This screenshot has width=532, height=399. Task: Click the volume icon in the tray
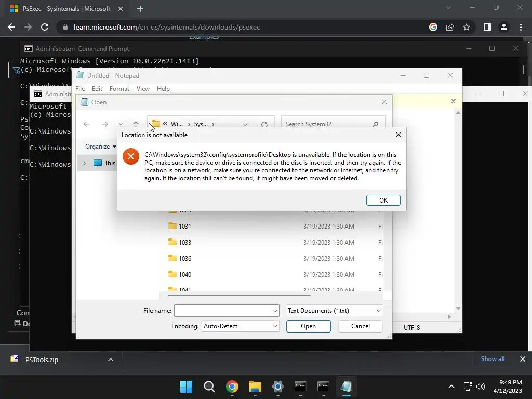coord(481,387)
